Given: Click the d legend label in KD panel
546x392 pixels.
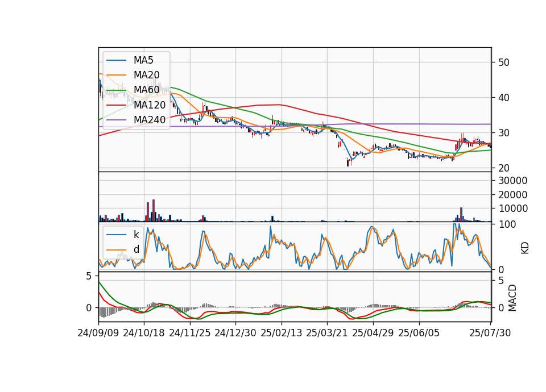Looking at the screenshot, I should coord(136,249).
